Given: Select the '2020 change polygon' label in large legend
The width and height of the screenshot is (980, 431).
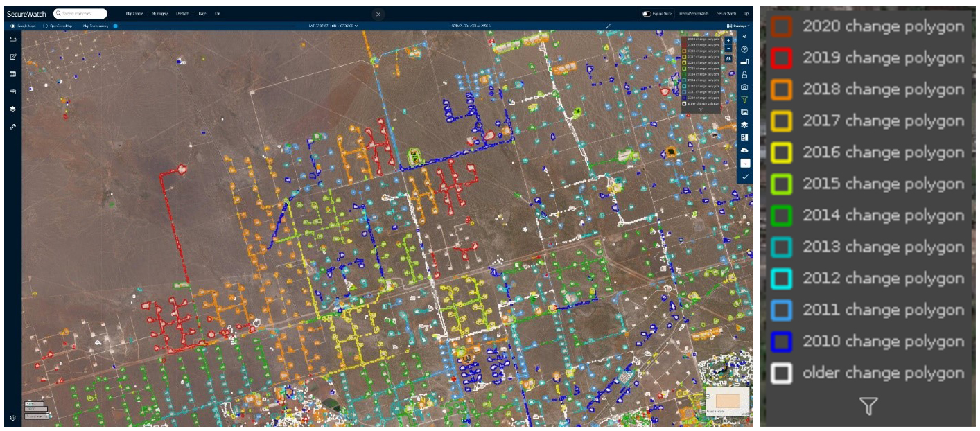Looking at the screenshot, I should 883,26.
